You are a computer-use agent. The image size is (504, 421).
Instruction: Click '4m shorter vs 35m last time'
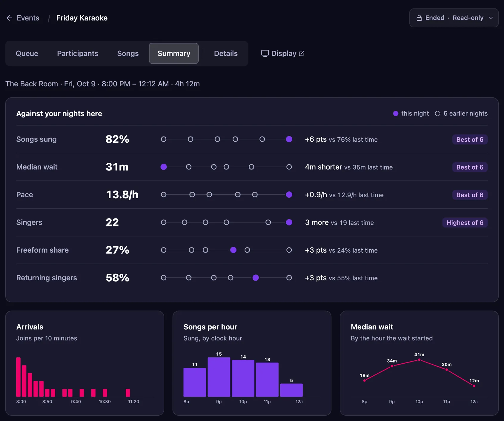349,167
